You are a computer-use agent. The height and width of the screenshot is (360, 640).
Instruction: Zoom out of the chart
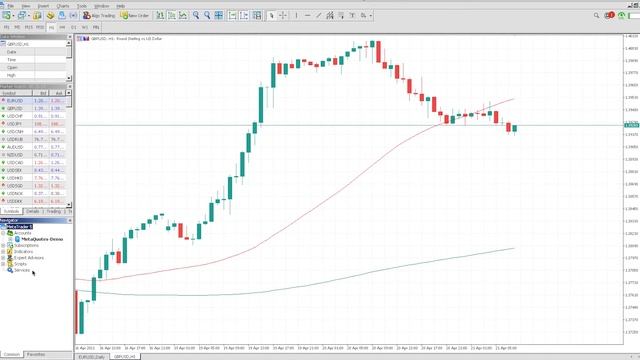tap(207, 16)
